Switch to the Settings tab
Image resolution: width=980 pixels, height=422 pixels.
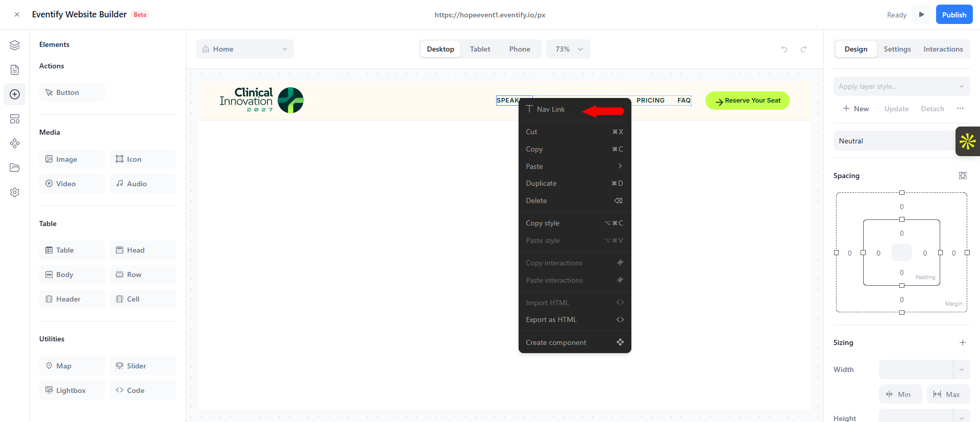[897, 49]
